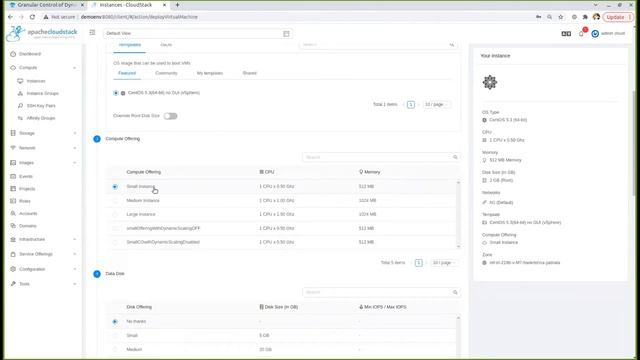The image size is (640, 360).
Task: Open the Accounts sidebar item
Action: (28, 213)
